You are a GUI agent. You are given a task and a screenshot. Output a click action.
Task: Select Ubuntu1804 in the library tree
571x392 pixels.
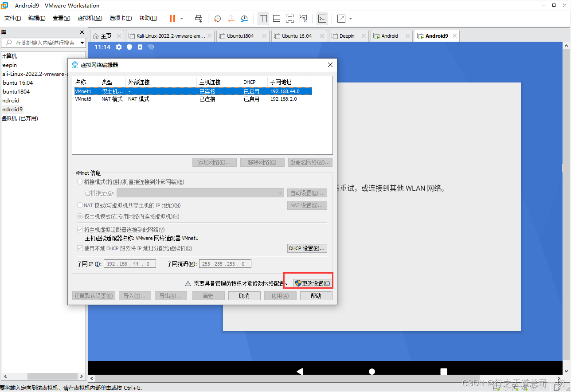[16, 92]
